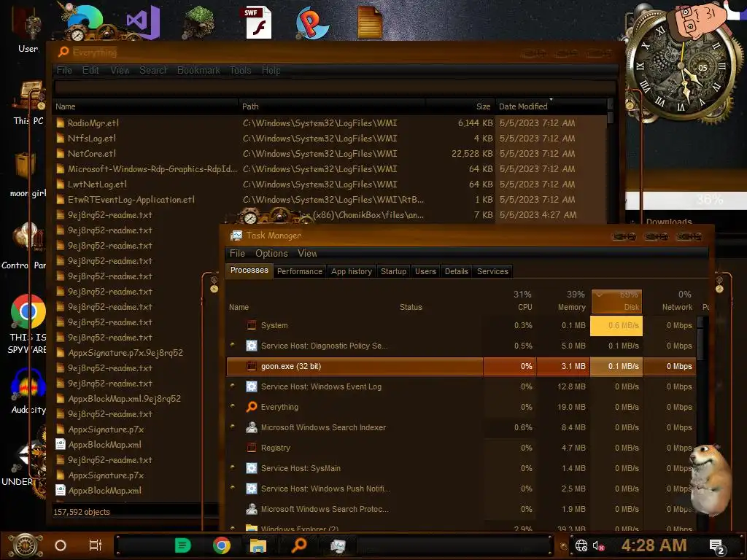
Task: Unmute using the tray speaker icon
Action: pyautogui.click(x=598, y=545)
